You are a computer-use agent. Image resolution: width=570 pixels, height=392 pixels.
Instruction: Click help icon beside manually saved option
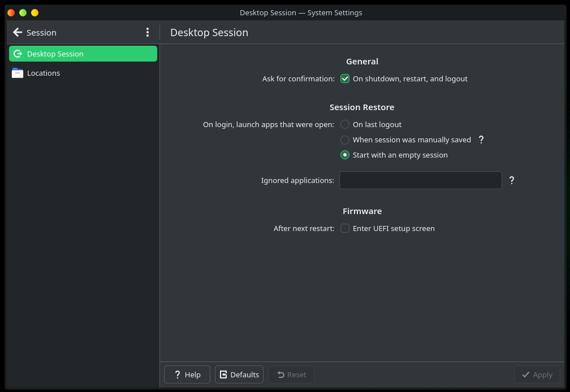(481, 140)
